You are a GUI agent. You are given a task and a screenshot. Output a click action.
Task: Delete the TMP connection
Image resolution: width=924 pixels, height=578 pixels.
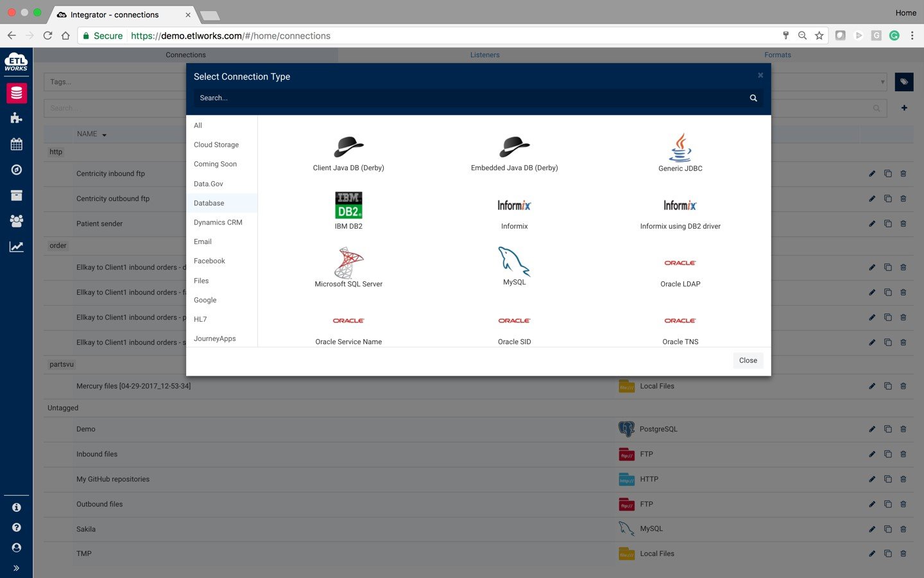point(903,554)
